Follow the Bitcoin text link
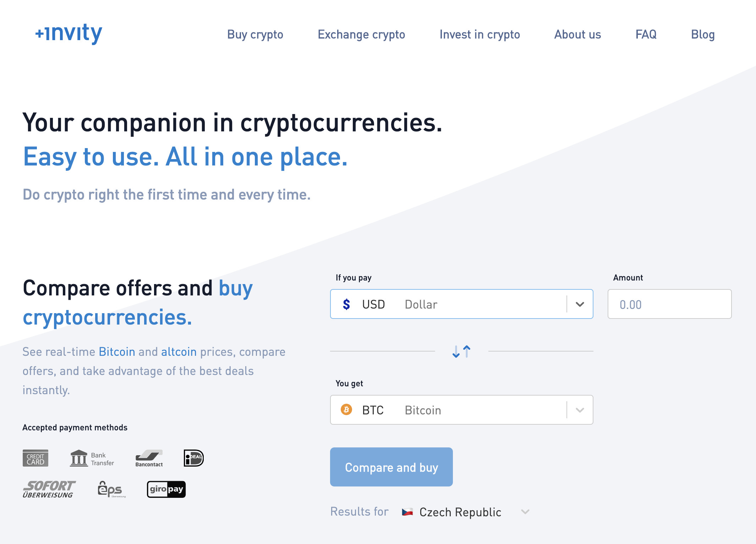 [117, 352]
